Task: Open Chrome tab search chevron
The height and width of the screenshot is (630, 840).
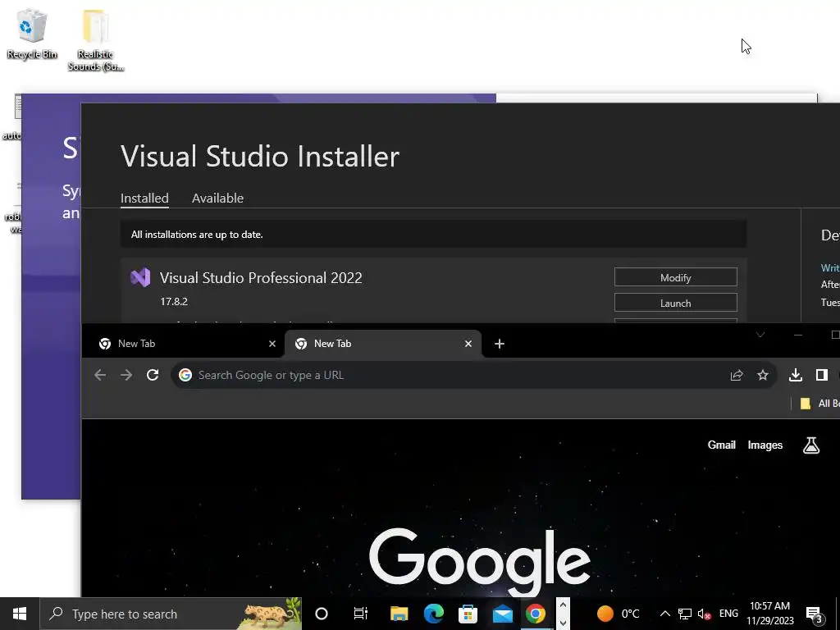Action: tap(760, 335)
